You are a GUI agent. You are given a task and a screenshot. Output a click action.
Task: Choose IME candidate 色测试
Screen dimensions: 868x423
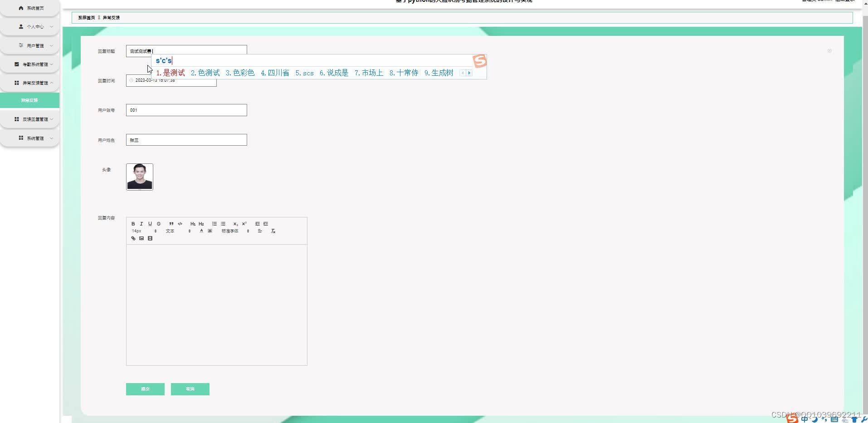pos(205,73)
